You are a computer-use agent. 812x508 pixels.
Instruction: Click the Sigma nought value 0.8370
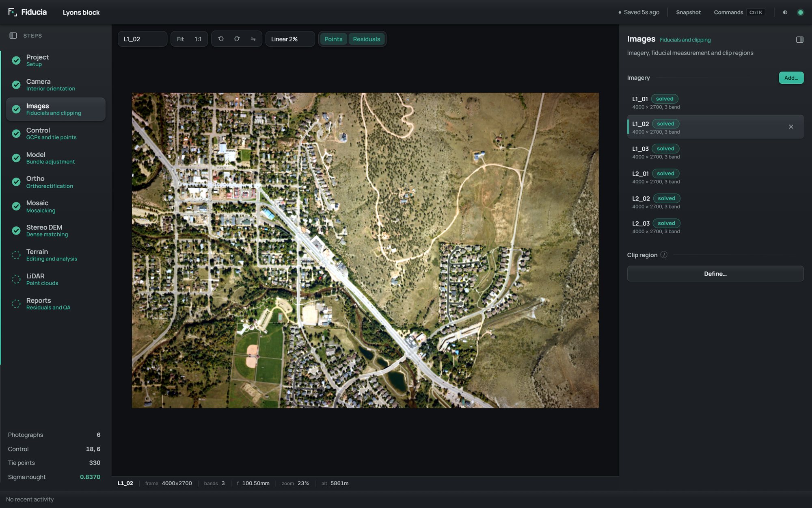coord(90,477)
